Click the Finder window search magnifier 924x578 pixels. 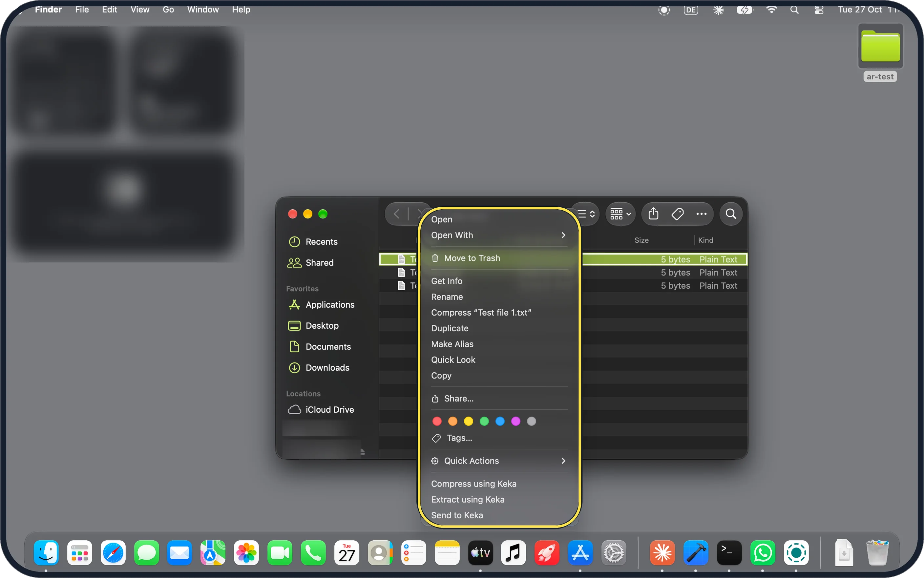(x=731, y=214)
